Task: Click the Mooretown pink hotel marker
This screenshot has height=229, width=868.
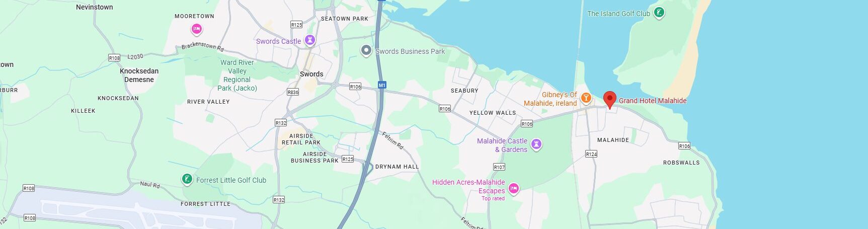Action: 197,30
